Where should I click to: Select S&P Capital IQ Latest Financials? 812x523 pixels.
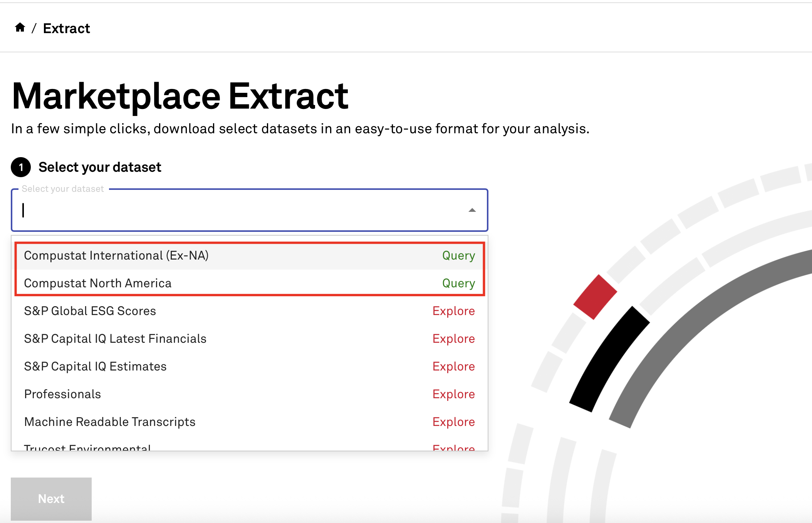[250, 339]
